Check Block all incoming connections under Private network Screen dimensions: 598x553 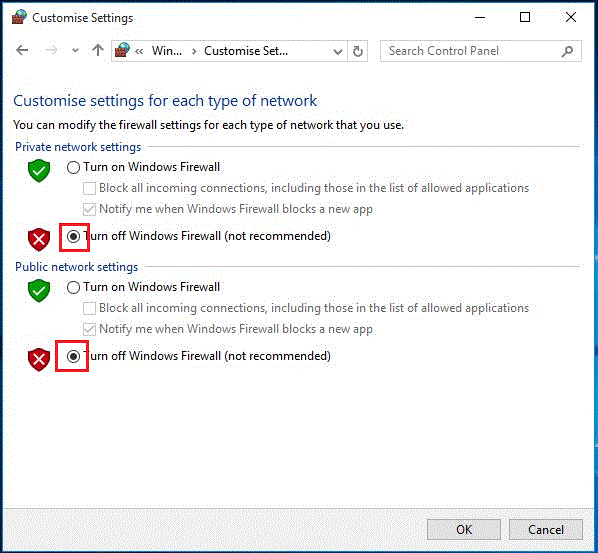pyautogui.click(x=89, y=188)
